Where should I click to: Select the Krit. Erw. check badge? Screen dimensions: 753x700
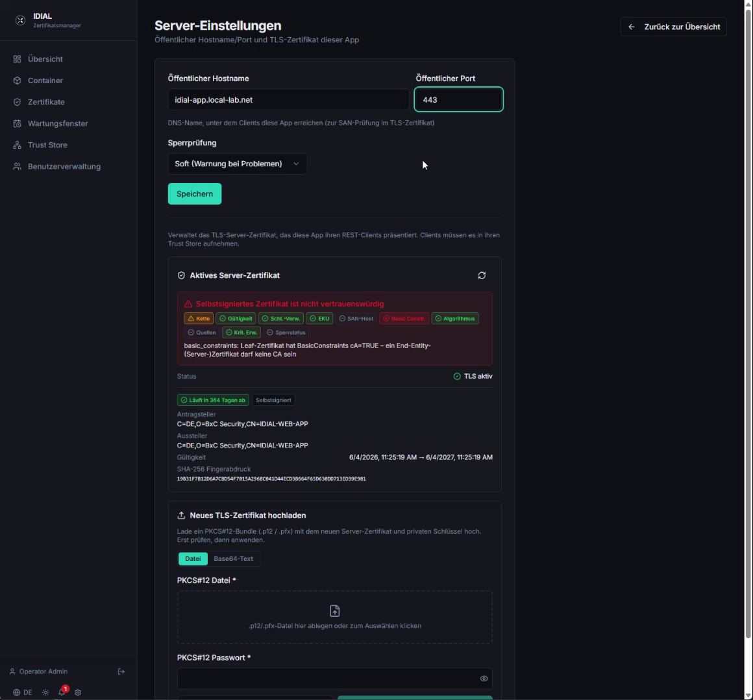pos(241,332)
